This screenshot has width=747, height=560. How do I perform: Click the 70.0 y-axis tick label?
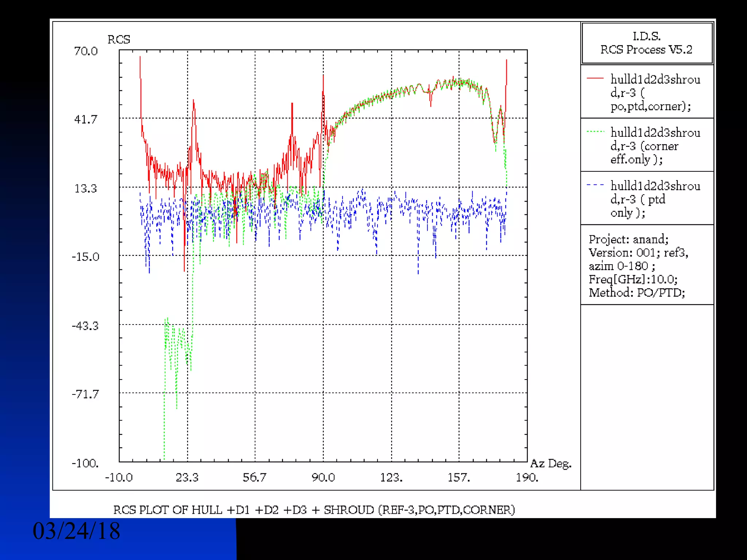point(86,51)
